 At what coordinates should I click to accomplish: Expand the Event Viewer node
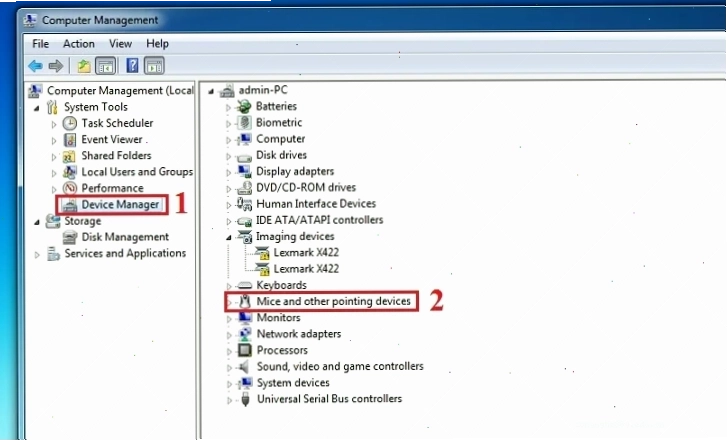[x=54, y=141]
